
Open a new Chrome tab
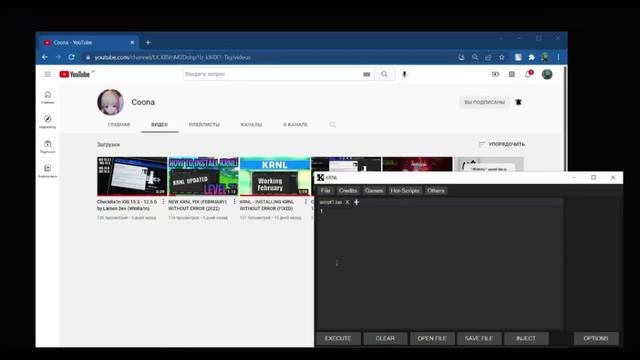pyautogui.click(x=148, y=42)
